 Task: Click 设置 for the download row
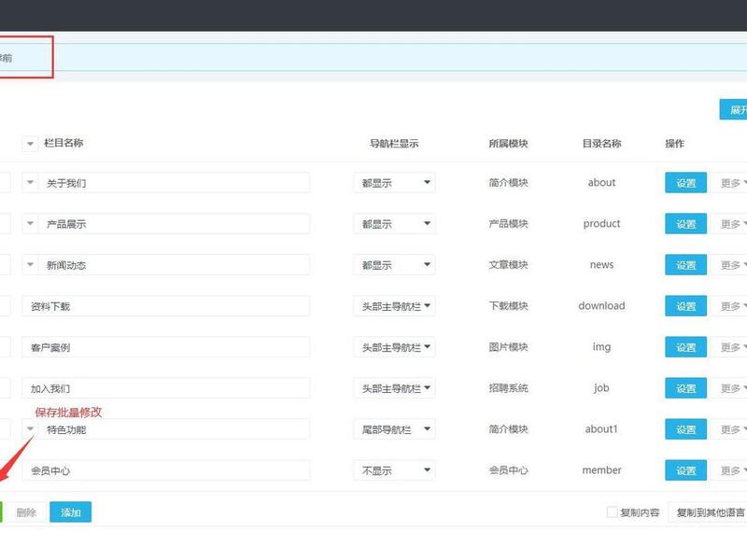tap(685, 306)
